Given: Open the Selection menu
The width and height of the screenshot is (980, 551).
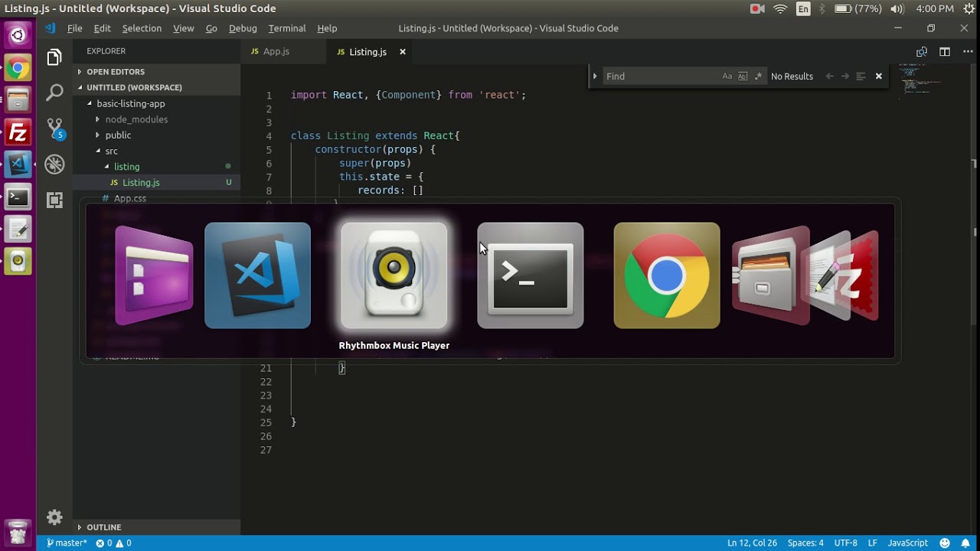Looking at the screenshot, I should pyautogui.click(x=142, y=28).
